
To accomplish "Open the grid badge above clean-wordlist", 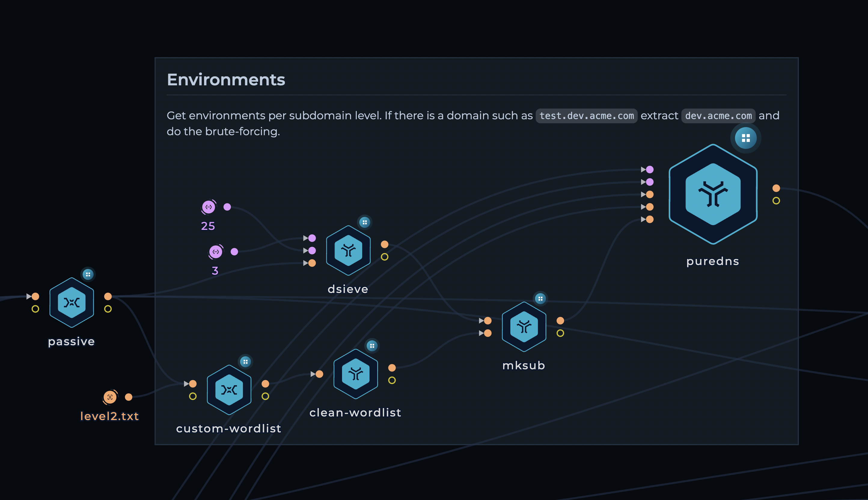I will pos(372,346).
